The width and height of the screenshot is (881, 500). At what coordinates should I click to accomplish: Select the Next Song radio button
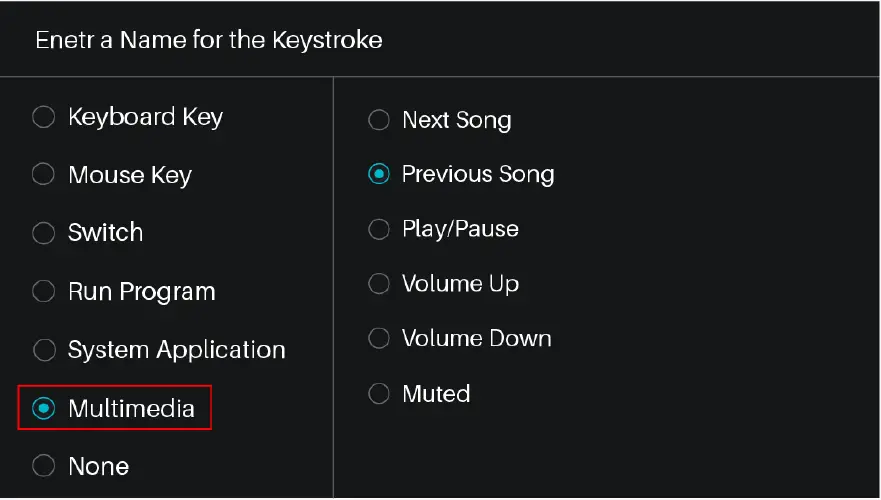click(x=378, y=121)
